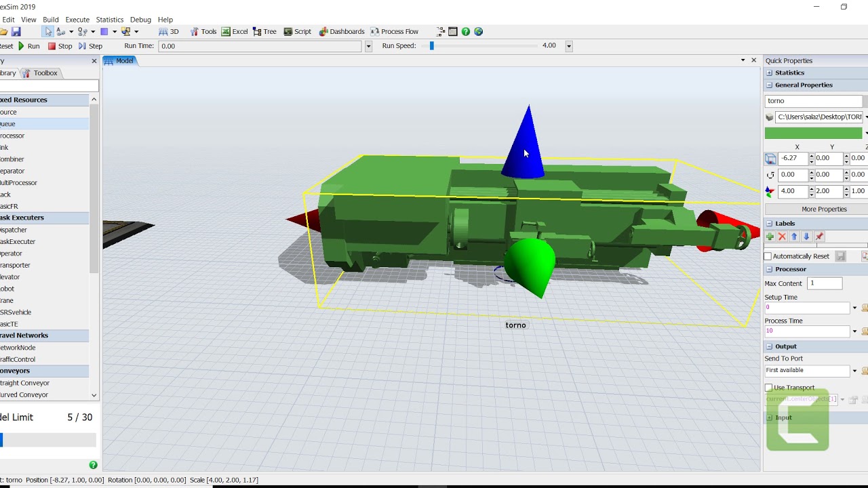Move label down with blue down arrow

point(806,237)
